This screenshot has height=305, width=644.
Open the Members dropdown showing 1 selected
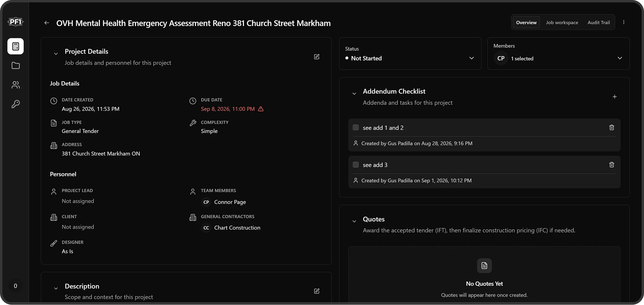(x=558, y=54)
